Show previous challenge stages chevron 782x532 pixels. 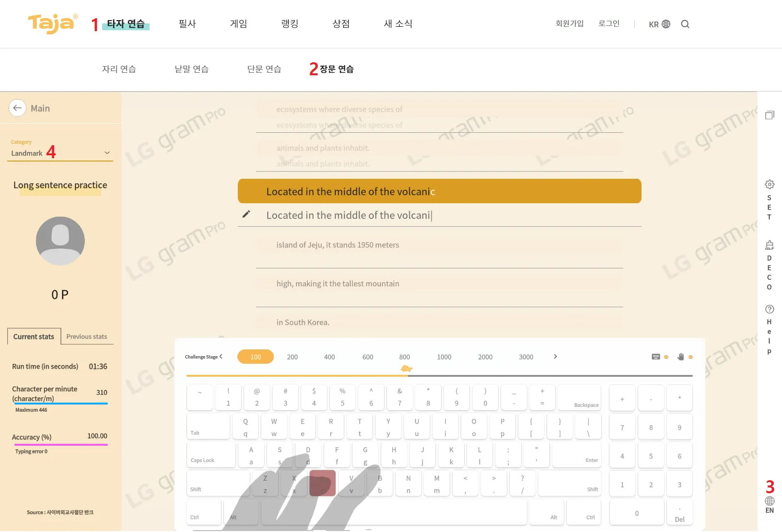pos(221,357)
